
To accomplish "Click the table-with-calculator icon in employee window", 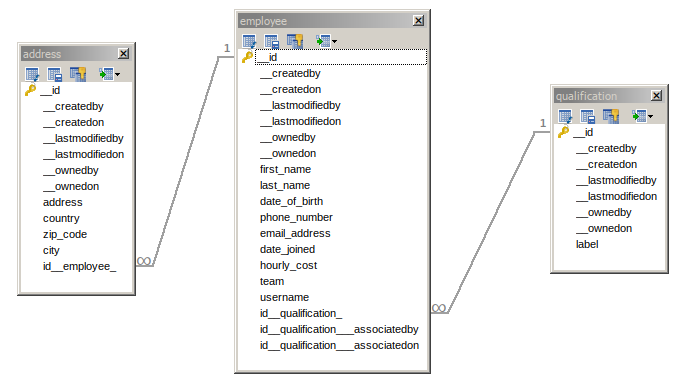I will point(272,41).
